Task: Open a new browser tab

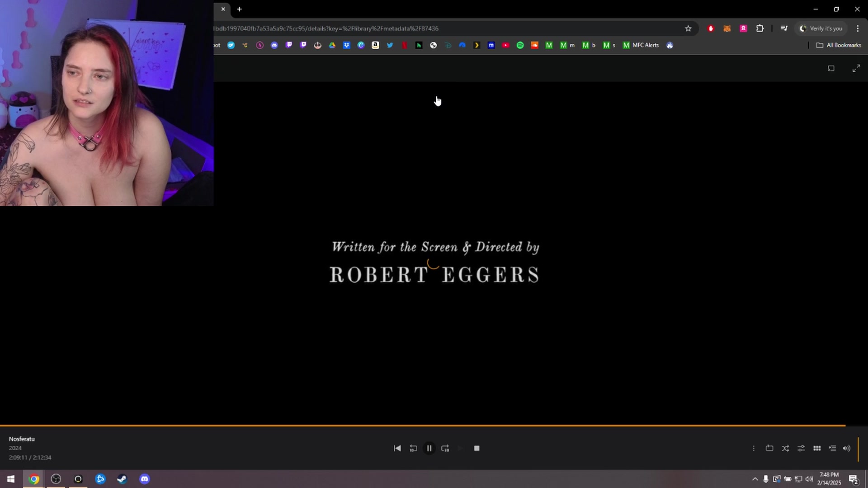Action: coord(239,9)
